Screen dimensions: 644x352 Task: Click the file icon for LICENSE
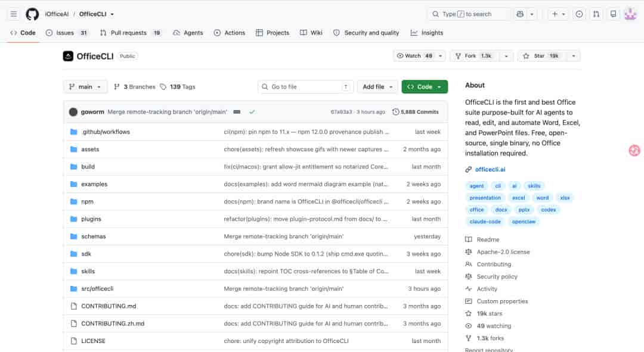click(73, 341)
